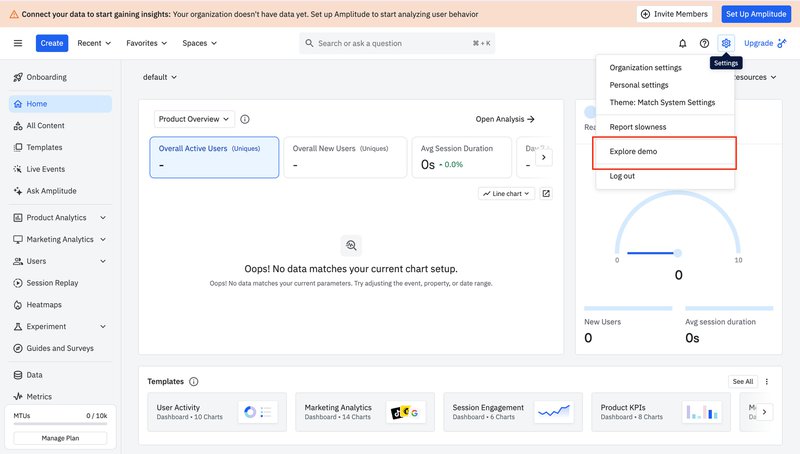The width and height of the screenshot is (800, 454).
Task: Choose Organization settings menu item
Action: tap(646, 68)
